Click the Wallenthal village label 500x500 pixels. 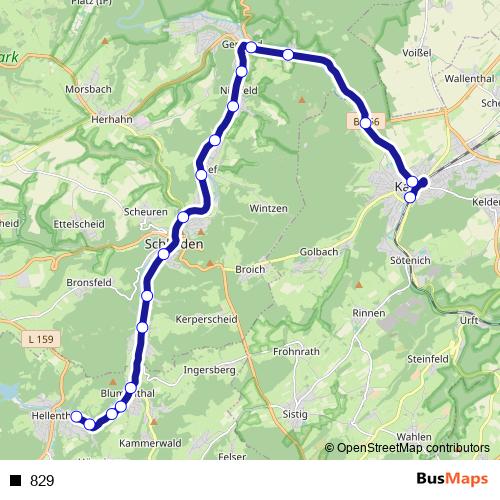[x=469, y=79]
